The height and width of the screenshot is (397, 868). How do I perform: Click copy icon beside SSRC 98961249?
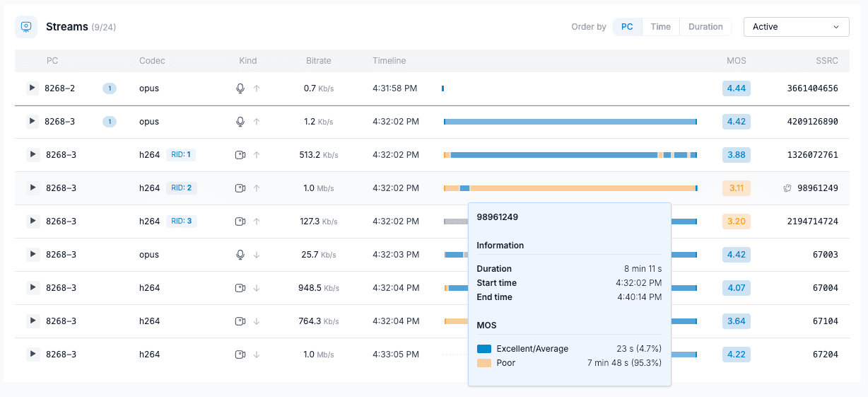pyautogui.click(x=787, y=188)
